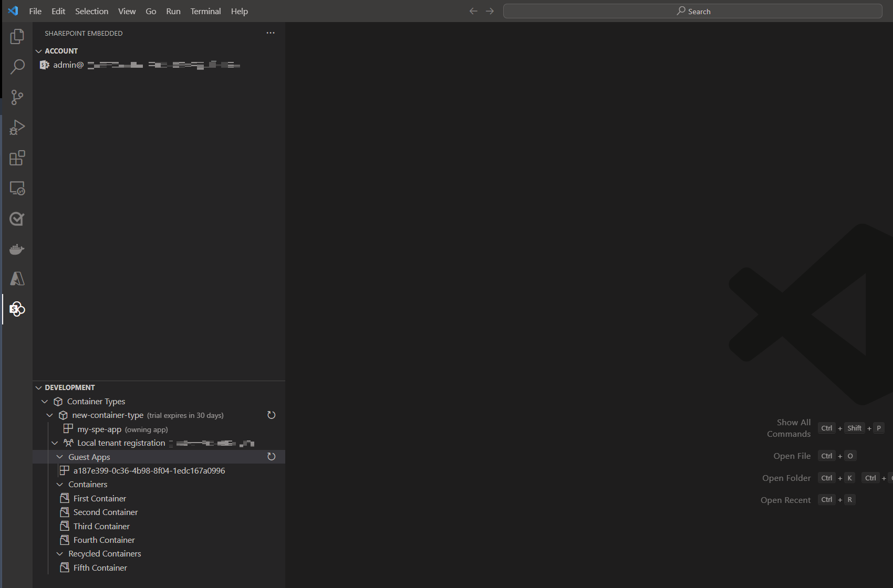This screenshot has height=588, width=893.
Task: Open the Terminal menu
Action: 205,11
